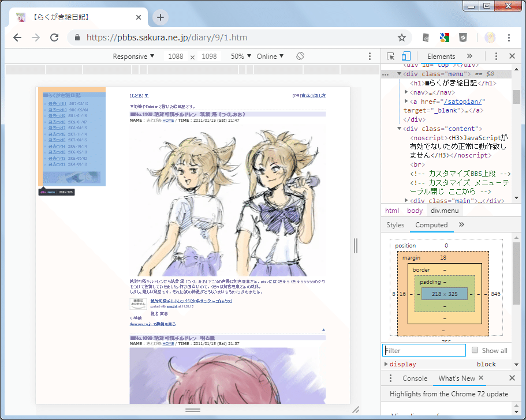Open the colorful G extension icon

[x=444, y=37]
